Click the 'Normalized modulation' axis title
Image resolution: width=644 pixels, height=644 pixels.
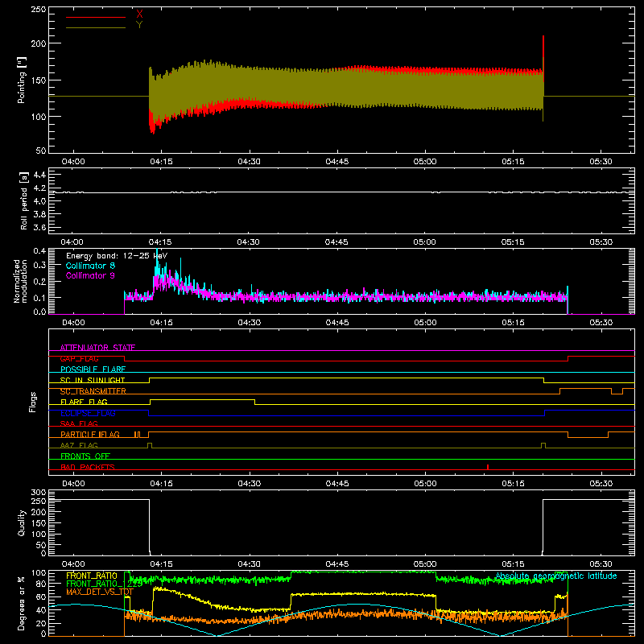click(21, 281)
